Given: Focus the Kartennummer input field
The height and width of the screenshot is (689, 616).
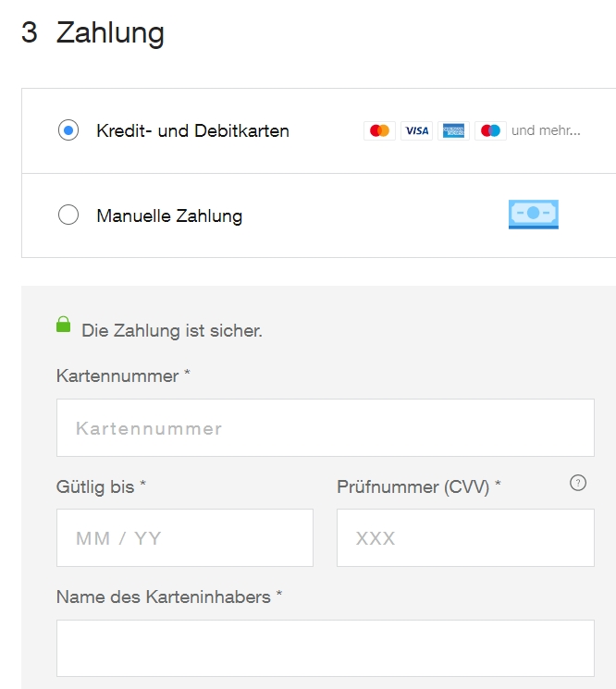Looking at the screenshot, I should point(326,427).
